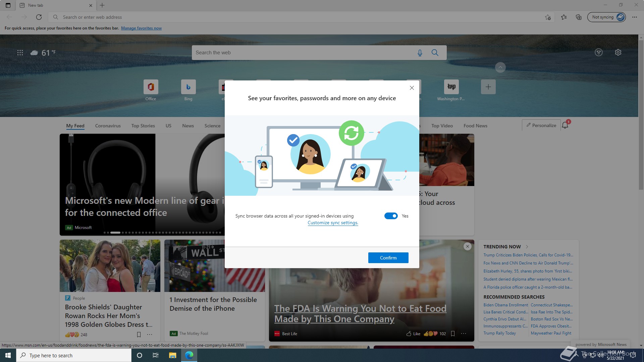Select the US feed tab

(168, 126)
